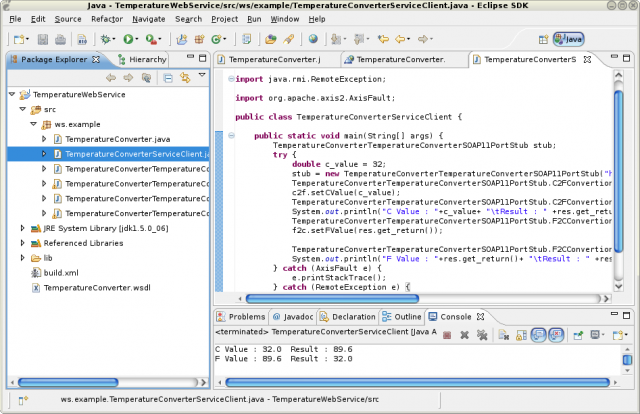
Task: Open the Package Explorer view menu triangle
Action: (202, 75)
